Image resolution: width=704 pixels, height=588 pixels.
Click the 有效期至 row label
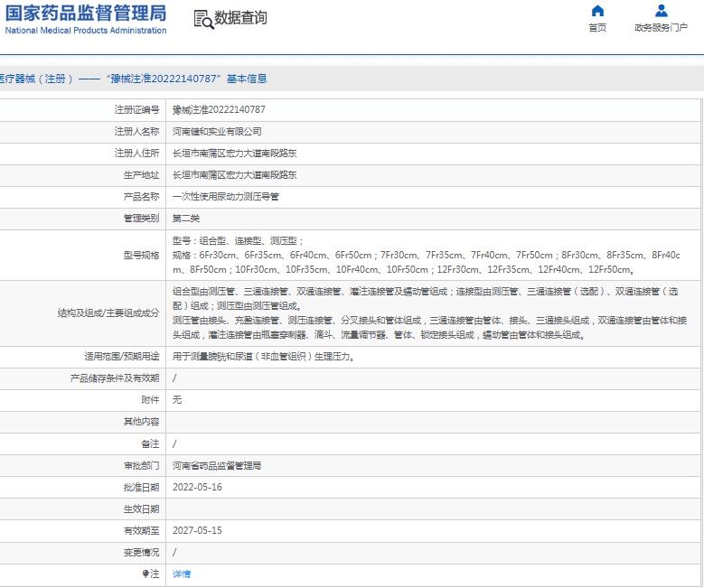tap(141, 530)
